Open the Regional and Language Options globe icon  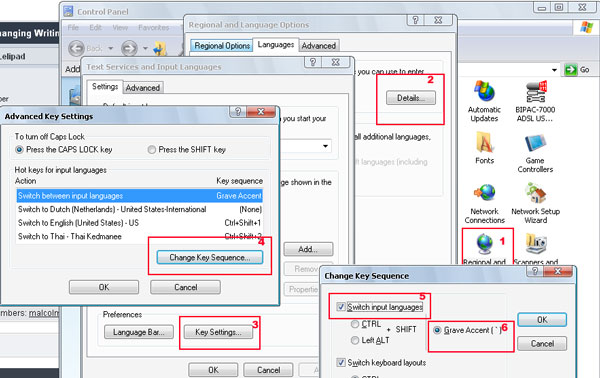[484, 244]
